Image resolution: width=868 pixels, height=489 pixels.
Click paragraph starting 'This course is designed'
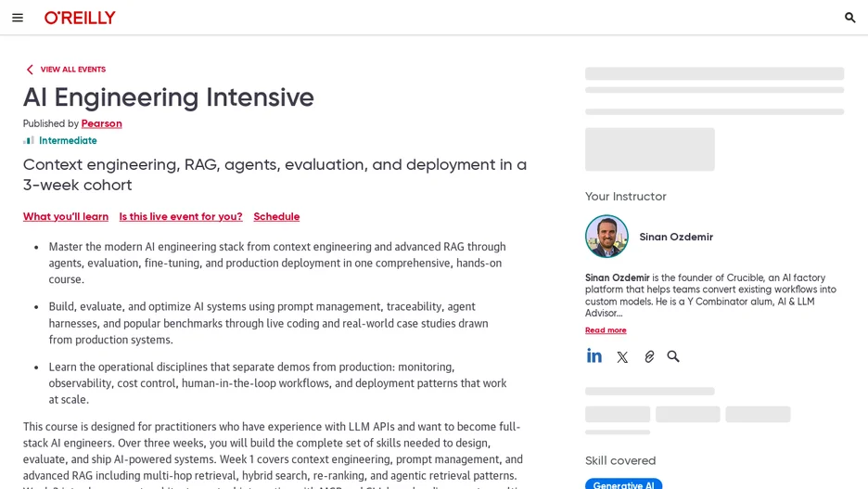(x=273, y=456)
